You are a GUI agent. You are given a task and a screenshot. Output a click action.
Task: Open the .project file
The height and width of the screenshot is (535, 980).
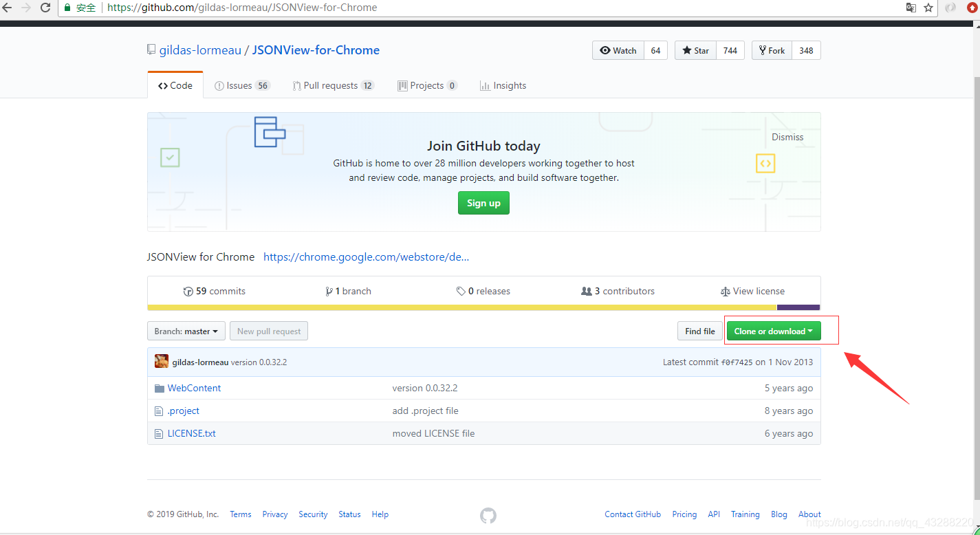coord(184,411)
